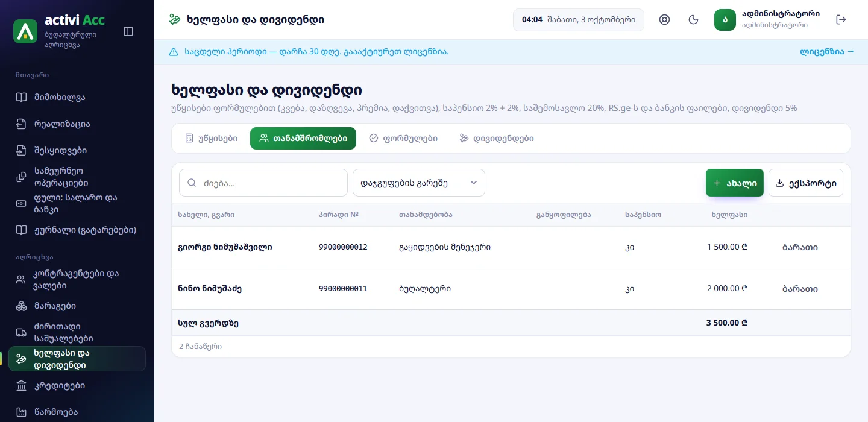Image resolution: width=868 pixels, height=422 pixels.
Task: Click the ექსპორტი export button
Action: (x=806, y=183)
